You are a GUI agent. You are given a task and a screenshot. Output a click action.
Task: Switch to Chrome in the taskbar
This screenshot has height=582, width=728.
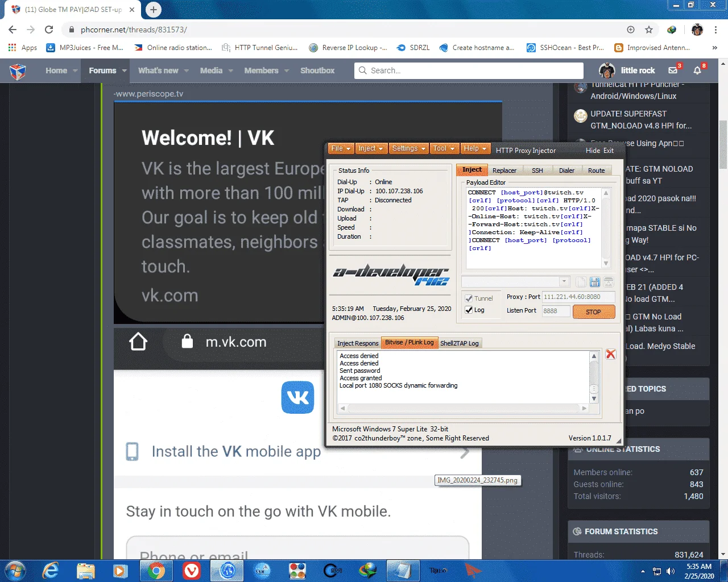pyautogui.click(x=156, y=571)
